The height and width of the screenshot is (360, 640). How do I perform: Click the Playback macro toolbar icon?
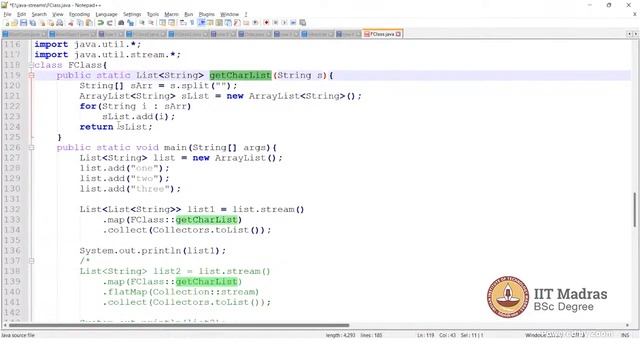[x=284, y=22]
